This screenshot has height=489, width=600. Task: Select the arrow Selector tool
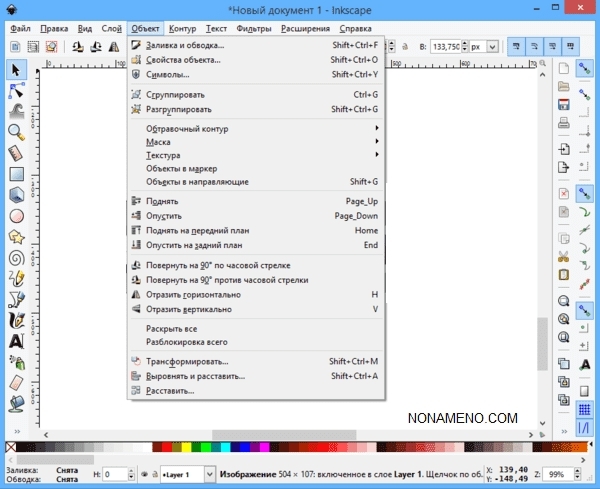16,70
